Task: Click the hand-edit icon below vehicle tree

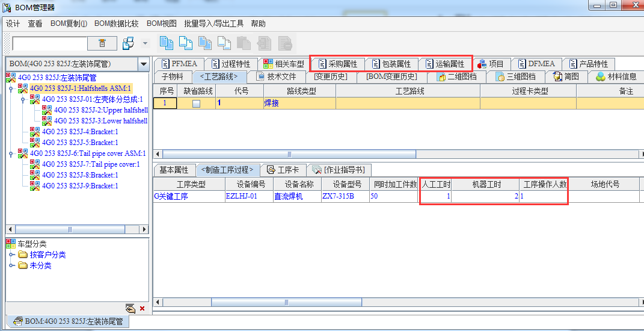Action: tap(130, 308)
